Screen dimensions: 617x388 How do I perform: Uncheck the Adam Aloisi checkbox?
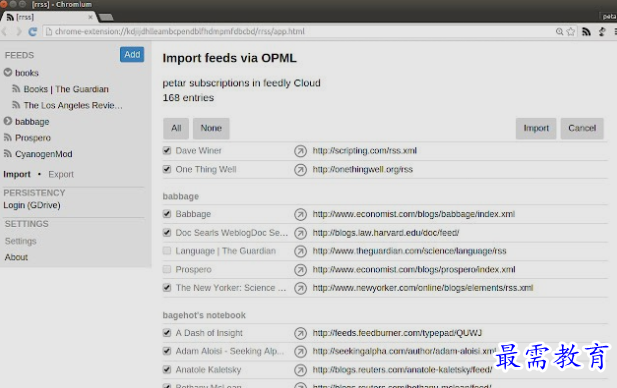coord(167,351)
